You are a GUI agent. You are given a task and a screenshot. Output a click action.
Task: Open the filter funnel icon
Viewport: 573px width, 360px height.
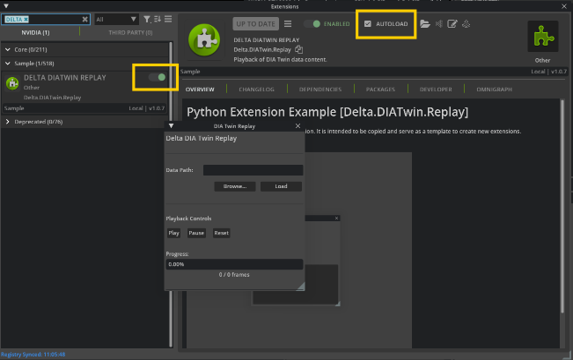(x=147, y=19)
